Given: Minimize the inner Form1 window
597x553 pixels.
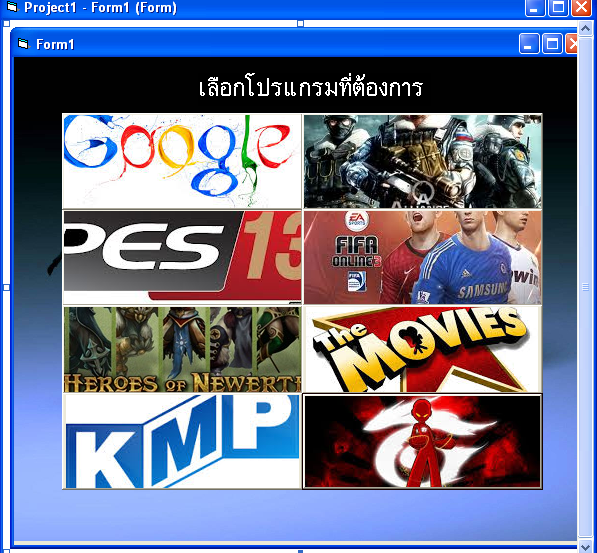Looking at the screenshot, I should tap(529, 43).
